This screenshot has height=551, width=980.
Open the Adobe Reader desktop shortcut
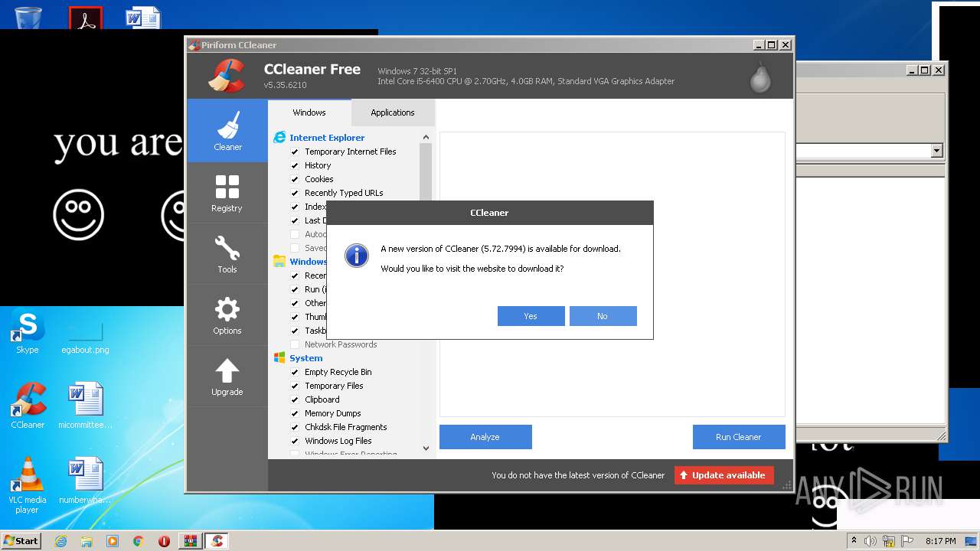85,17
